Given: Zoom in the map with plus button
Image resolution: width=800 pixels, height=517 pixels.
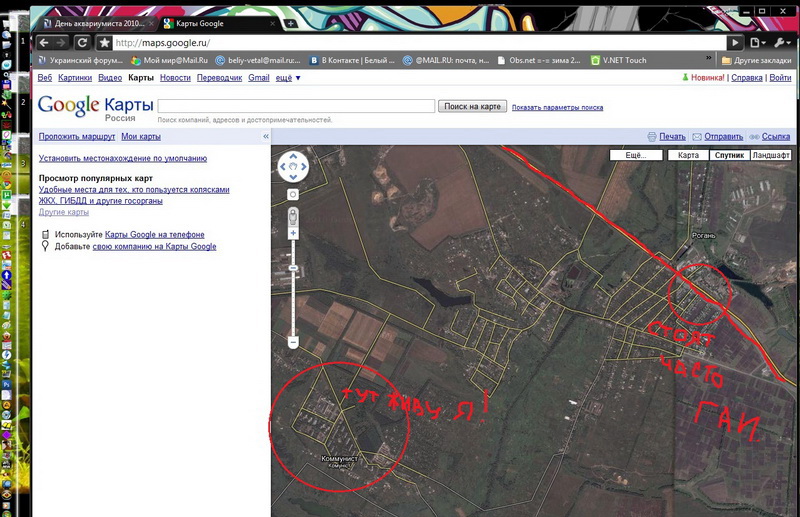Looking at the screenshot, I should coord(293,233).
